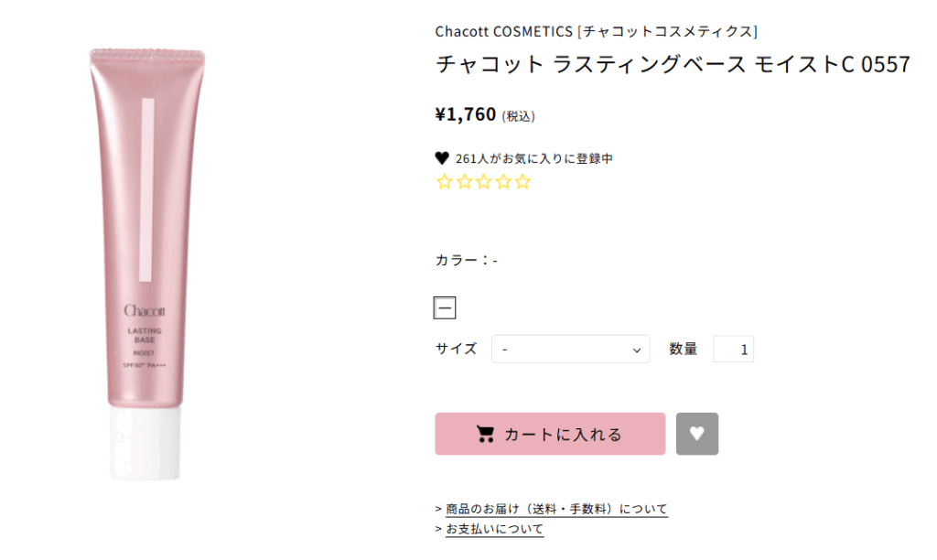Click the サイズ label

[456, 349]
